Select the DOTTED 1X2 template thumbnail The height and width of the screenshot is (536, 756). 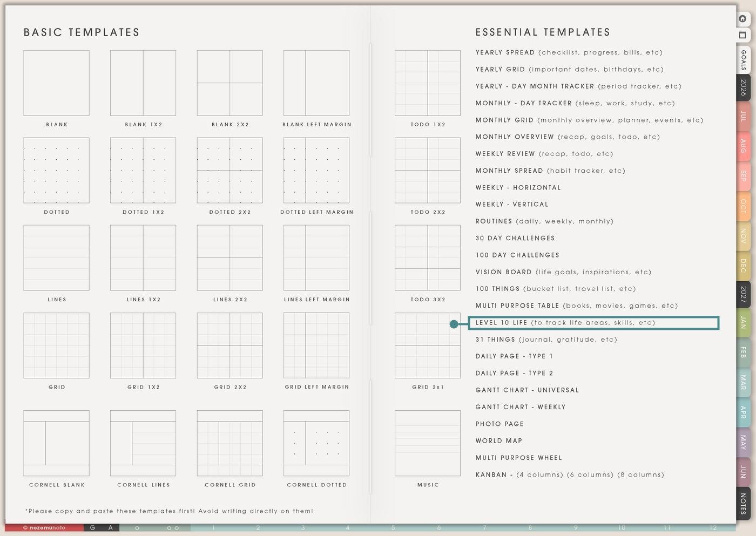click(x=143, y=171)
